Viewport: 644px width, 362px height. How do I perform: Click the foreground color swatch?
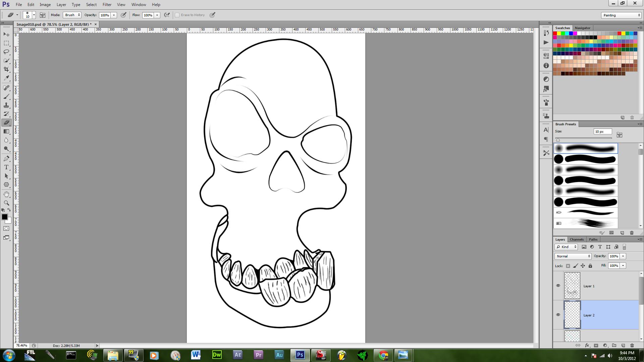pos(5,217)
